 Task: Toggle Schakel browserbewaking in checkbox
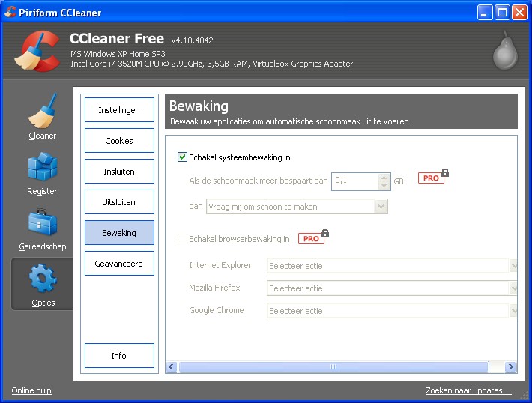click(x=182, y=239)
